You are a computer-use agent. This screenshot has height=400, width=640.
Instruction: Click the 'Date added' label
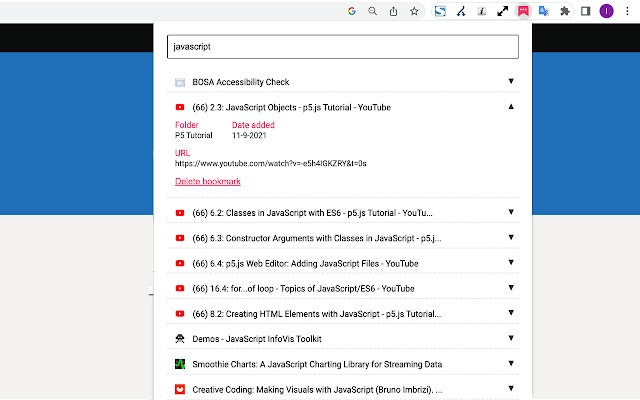click(x=253, y=125)
